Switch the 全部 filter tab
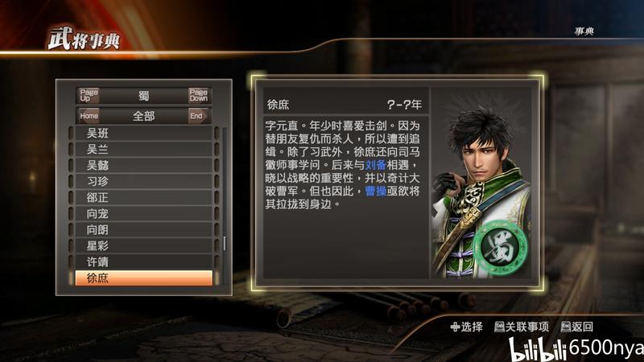This screenshot has width=644, height=362. (x=144, y=116)
